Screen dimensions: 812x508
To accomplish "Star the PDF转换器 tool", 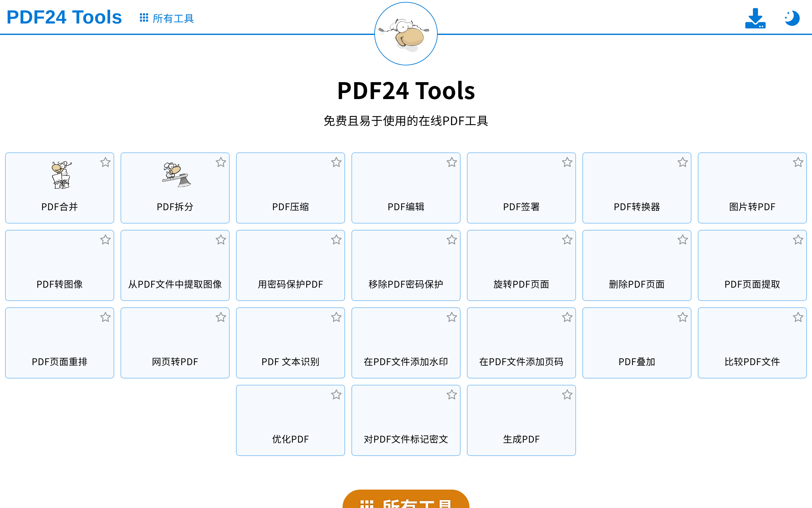I will click(x=683, y=162).
